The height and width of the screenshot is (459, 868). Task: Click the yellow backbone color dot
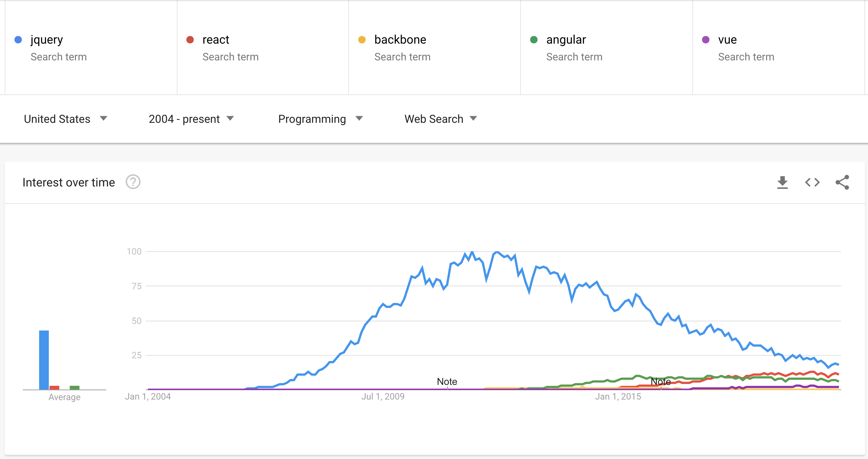[362, 40]
